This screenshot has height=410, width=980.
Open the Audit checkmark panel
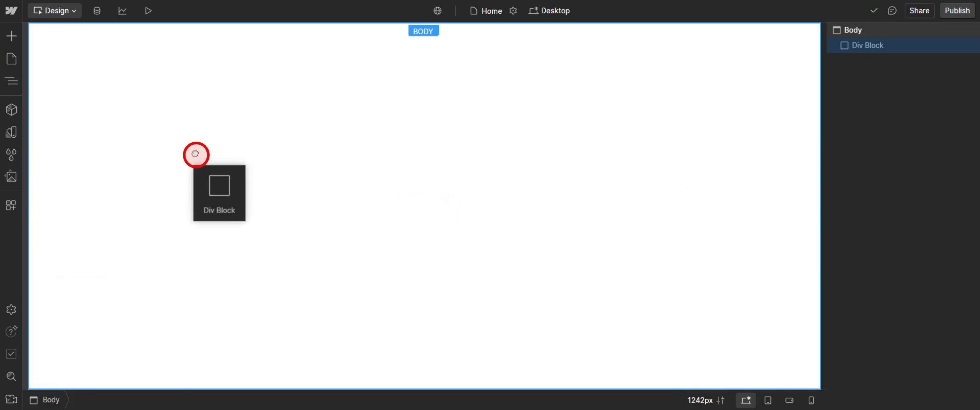tap(11, 354)
